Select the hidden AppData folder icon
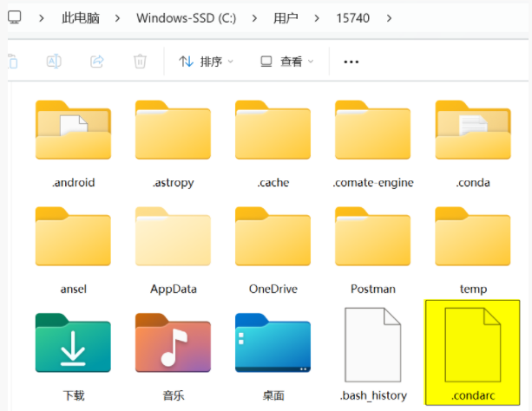The width and height of the screenshot is (532, 411). click(x=173, y=236)
